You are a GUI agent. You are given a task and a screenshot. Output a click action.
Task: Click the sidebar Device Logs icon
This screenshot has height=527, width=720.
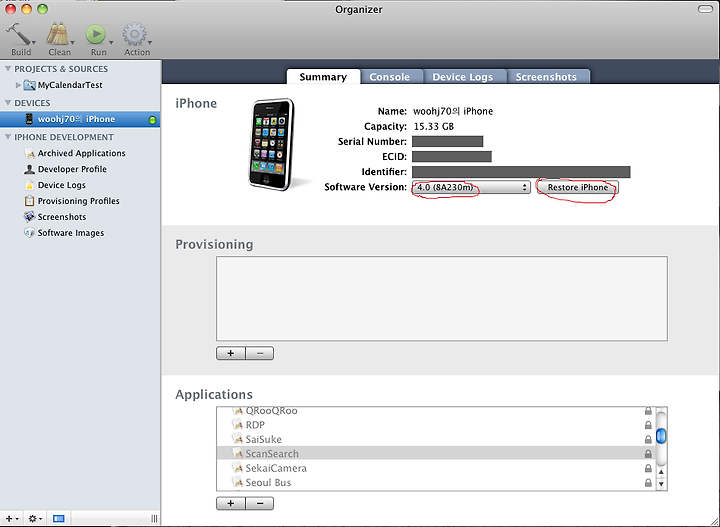pyautogui.click(x=29, y=185)
